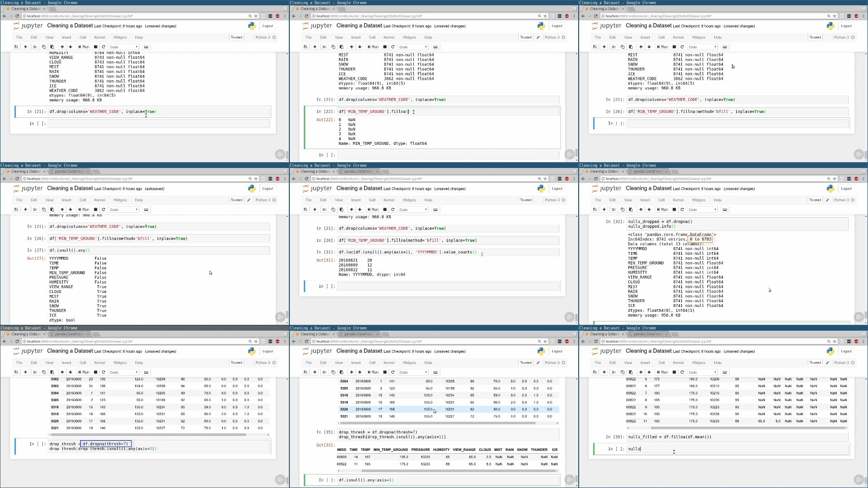Click the df.isnull().any(axis=1) code cell
This screenshot has width=868, height=488.
tap(448, 480)
